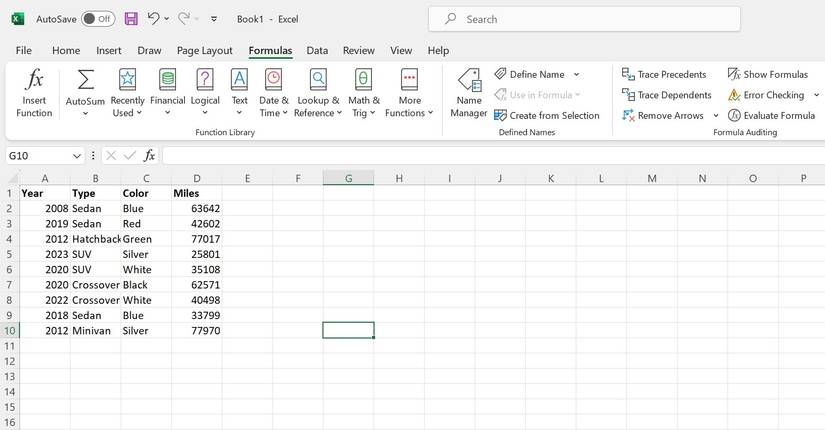Open Lookup & Reference functions icon
Image resolution: width=825 pixels, height=430 pixels.
tap(318, 79)
